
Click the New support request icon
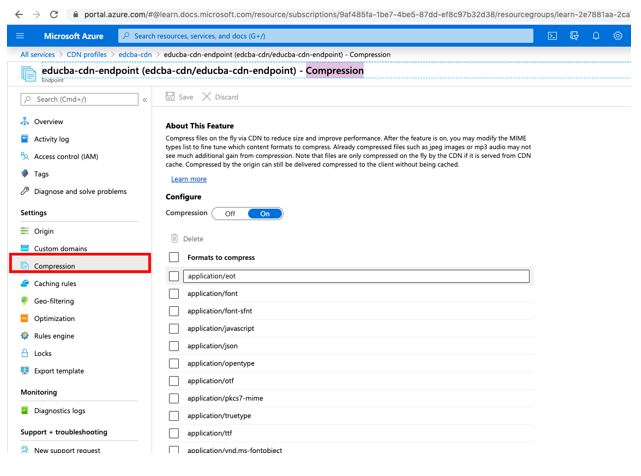coord(25,450)
